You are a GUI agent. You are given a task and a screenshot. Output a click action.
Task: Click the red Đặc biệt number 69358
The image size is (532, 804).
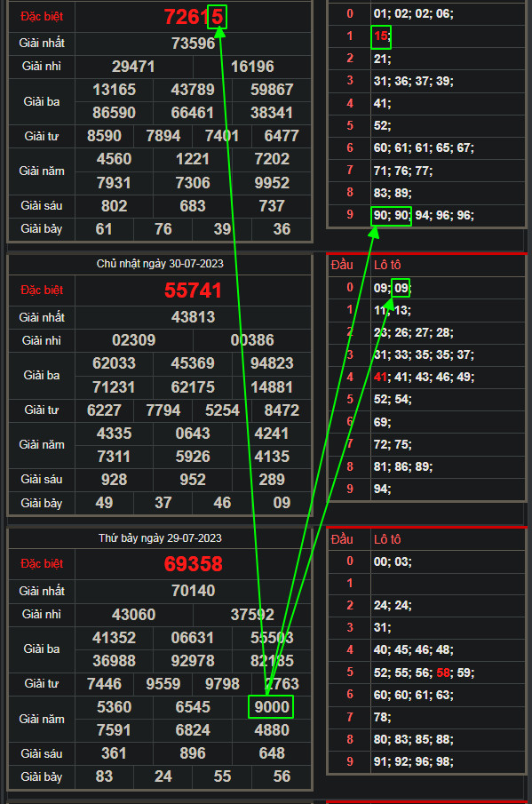tap(194, 564)
